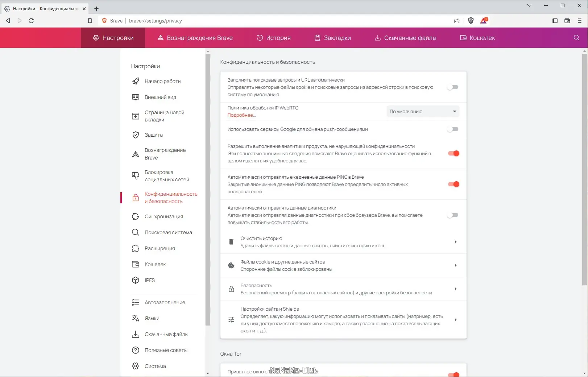The height and width of the screenshot is (377, 588).
Task: Toggle using Google services for push messages
Action: 452,129
